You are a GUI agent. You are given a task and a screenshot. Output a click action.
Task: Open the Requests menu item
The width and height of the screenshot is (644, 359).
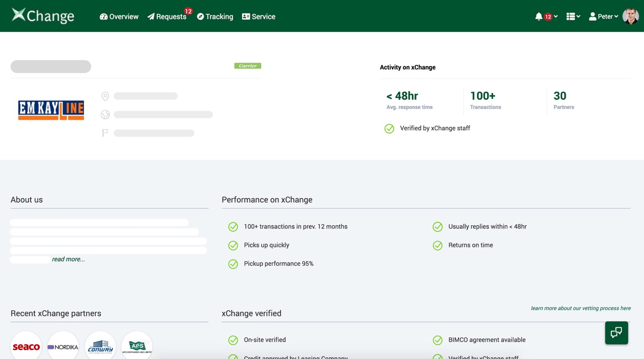click(167, 16)
